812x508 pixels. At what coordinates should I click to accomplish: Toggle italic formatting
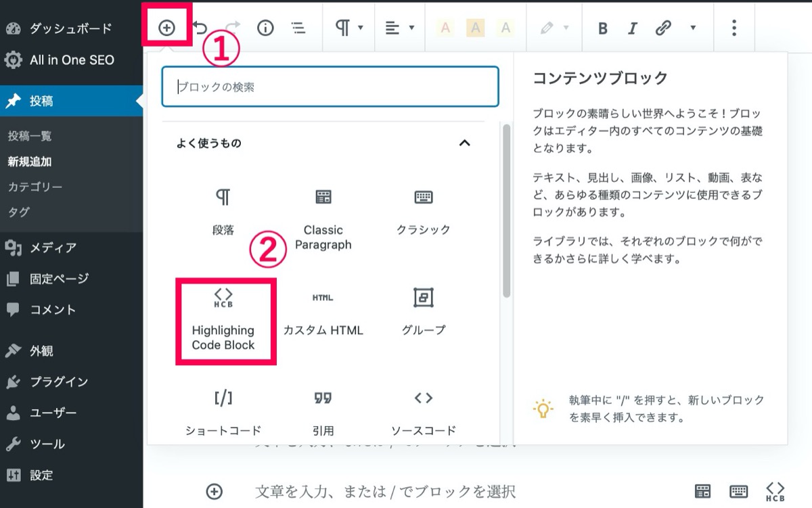(x=633, y=28)
